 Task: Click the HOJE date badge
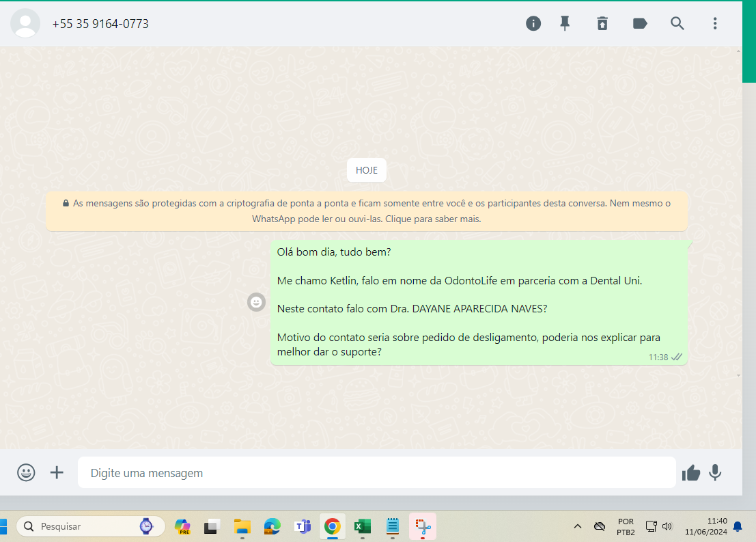point(367,170)
